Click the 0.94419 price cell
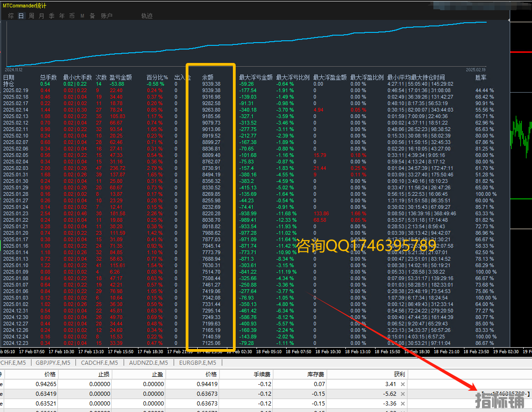The height and width of the screenshot is (412, 532). click(x=207, y=384)
